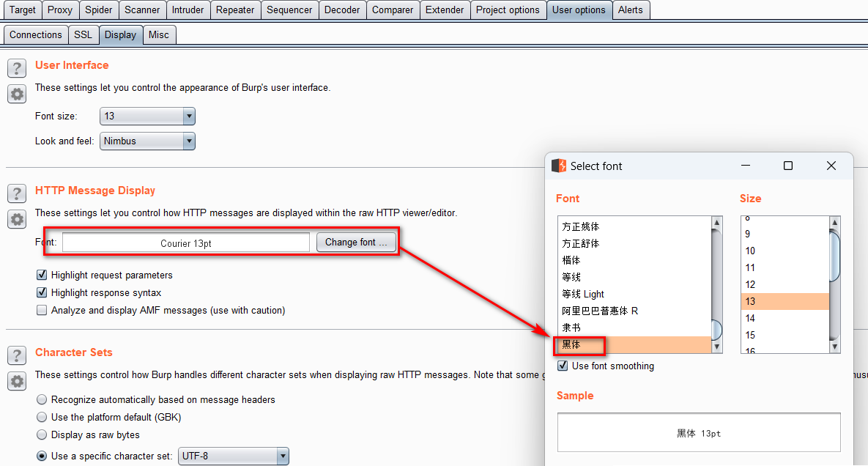
Task: Open the Repeater tab
Action: click(235, 10)
